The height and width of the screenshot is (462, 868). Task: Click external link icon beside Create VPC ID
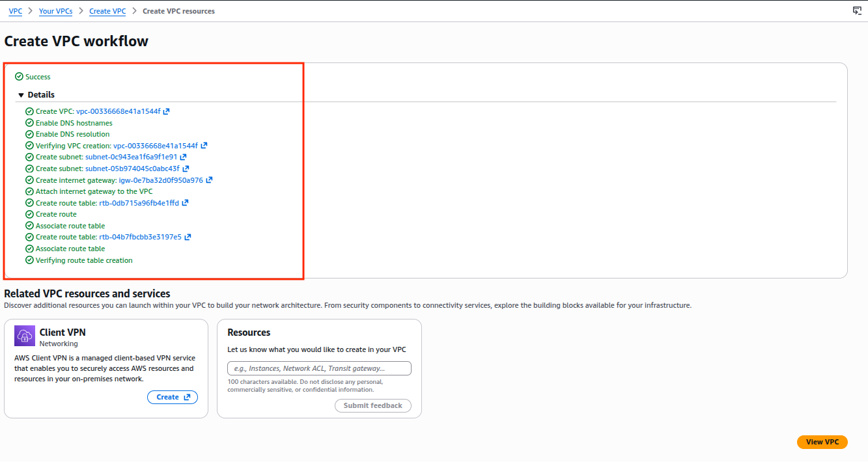(x=167, y=111)
